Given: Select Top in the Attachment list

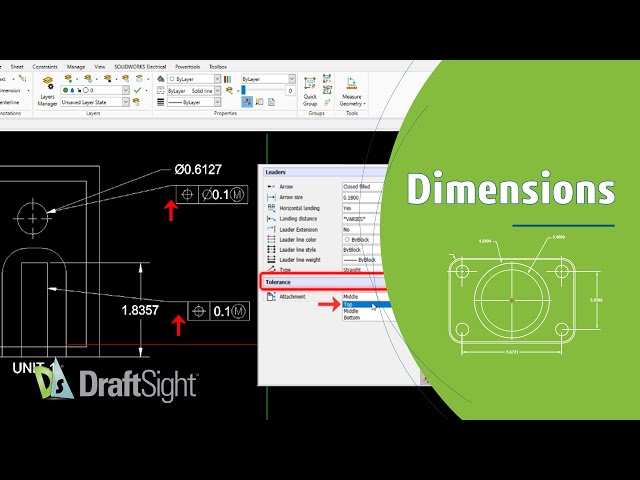Looking at the screenshot, I should [367, 304].
